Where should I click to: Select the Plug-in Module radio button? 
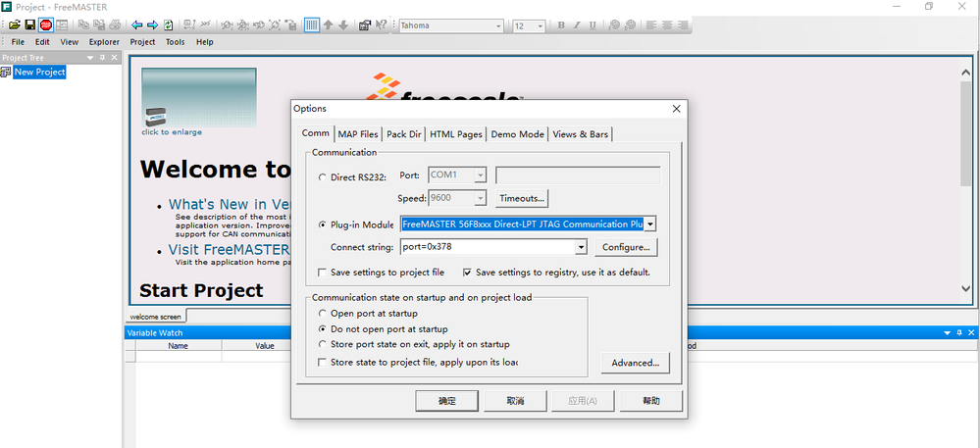[322, 224]
